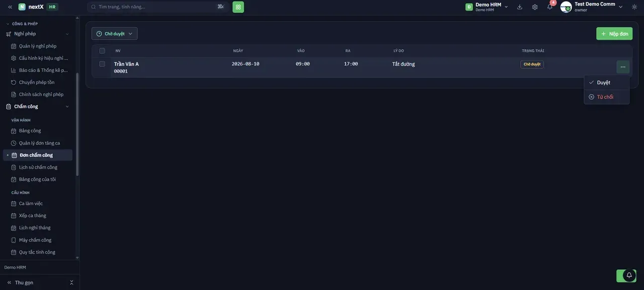
Task: Open notifications bell with badge 4
Action: [550, 7]
